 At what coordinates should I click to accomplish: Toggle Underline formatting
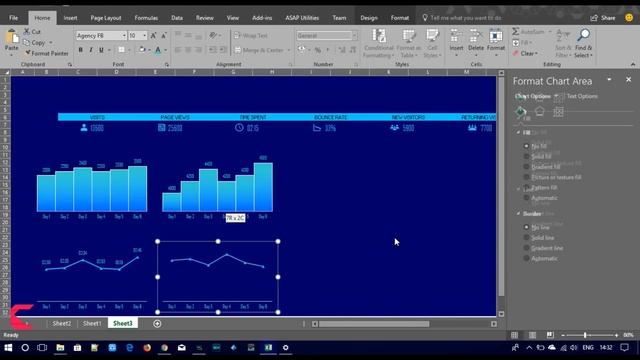click(101, 50)
